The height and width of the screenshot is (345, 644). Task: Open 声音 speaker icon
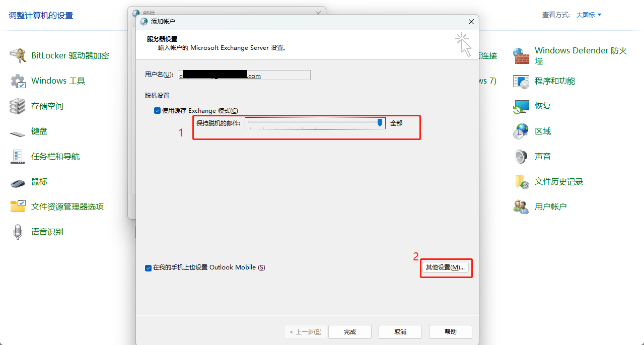tap(521, 157)
